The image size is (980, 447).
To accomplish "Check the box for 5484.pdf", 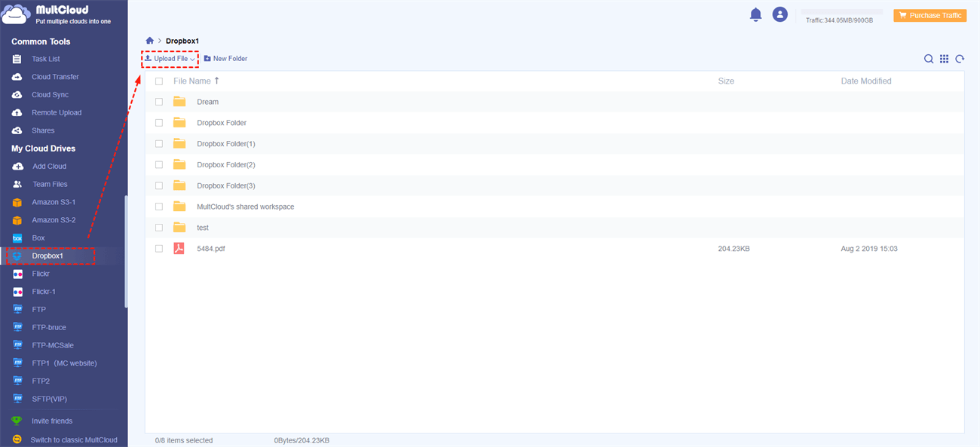I will [159, 248].
